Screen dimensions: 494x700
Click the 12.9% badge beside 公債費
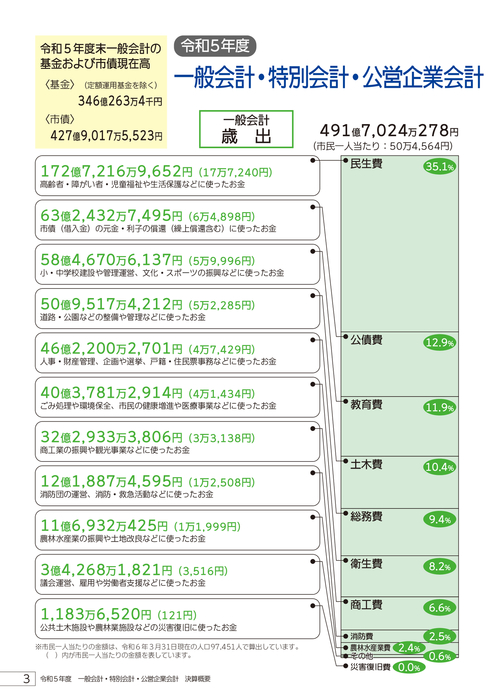[x=440, y=342]
